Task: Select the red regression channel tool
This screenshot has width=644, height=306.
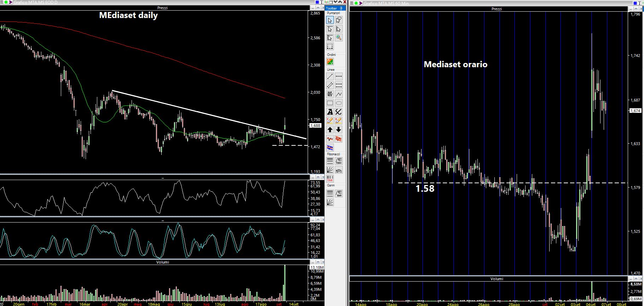Action: click(338, 139)
